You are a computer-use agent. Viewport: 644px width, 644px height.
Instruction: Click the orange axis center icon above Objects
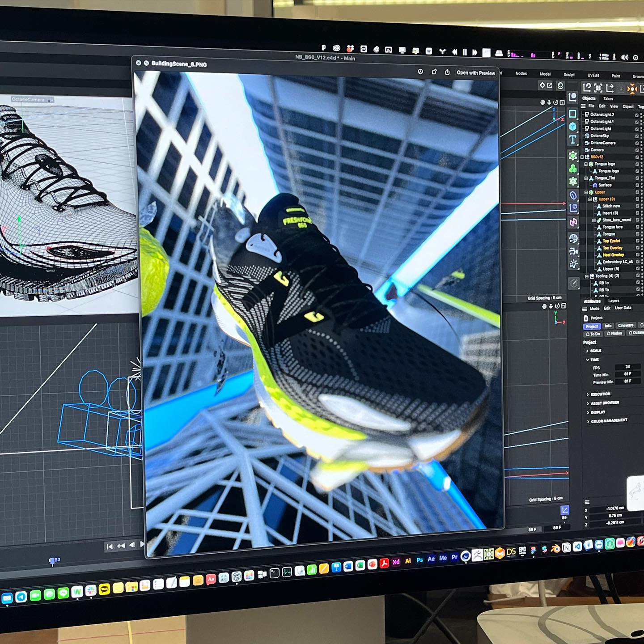click(632, 89)
